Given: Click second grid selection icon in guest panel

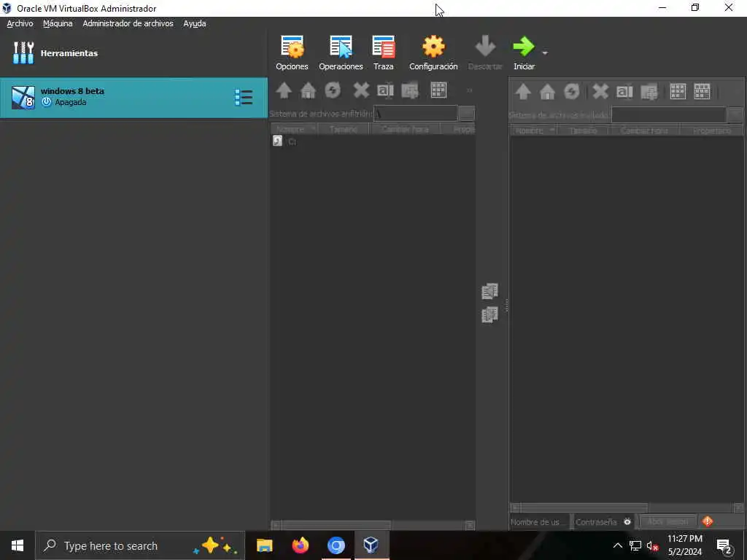Looking at the screenshot, I should (702, 91).
